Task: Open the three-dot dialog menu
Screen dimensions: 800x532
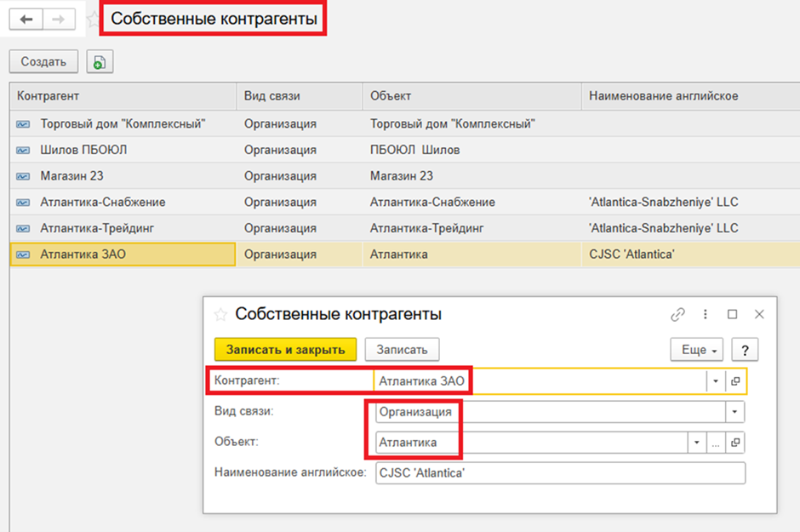Action: [705, 314]
